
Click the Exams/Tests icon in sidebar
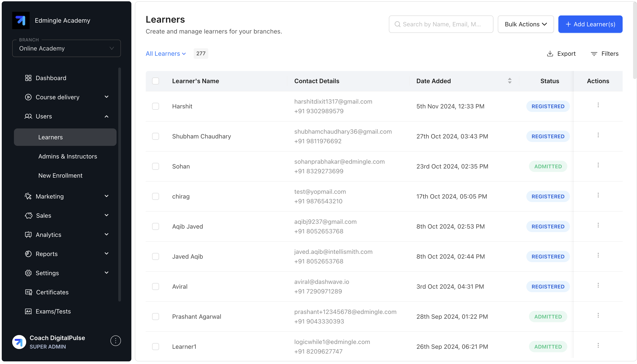pos(28,311)
